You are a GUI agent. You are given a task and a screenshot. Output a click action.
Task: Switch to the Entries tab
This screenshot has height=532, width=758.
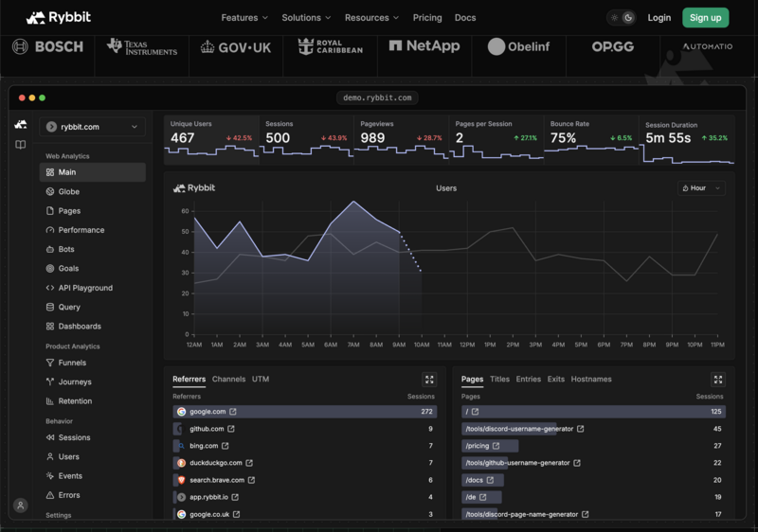click(x=529, y=380)
